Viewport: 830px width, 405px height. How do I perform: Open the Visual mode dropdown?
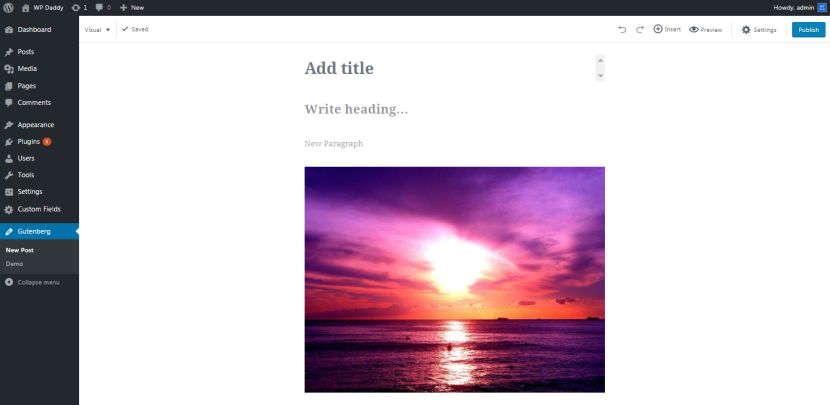[x=97, y=30]
